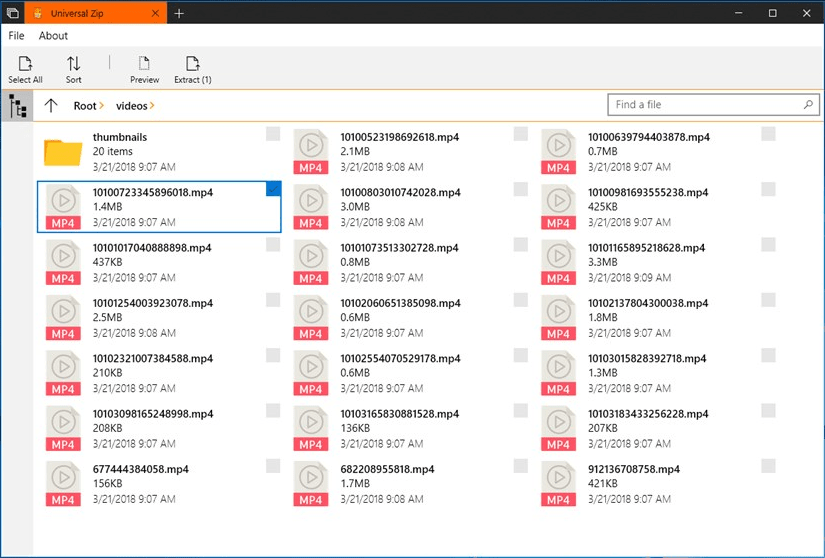This screenshot has height=558, width=825.
Task: Close the Universal Zip tab
Action: point(155,13)
